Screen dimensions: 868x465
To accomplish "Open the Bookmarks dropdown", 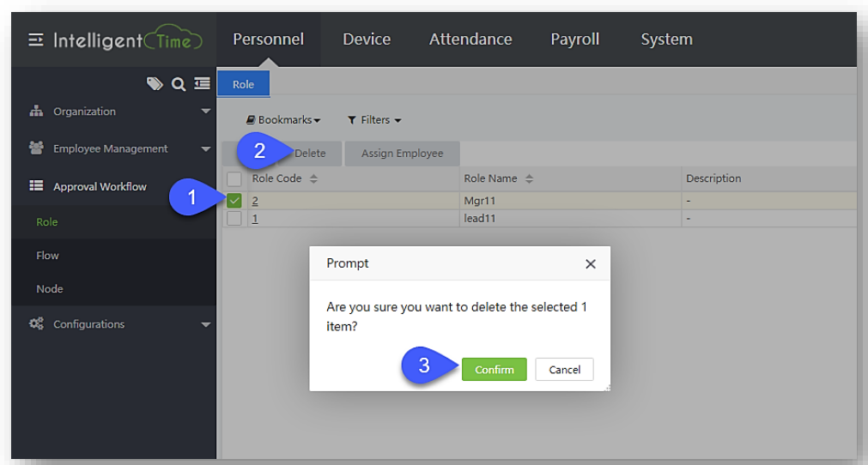I will pyautogui.click(x=283, y=120).
